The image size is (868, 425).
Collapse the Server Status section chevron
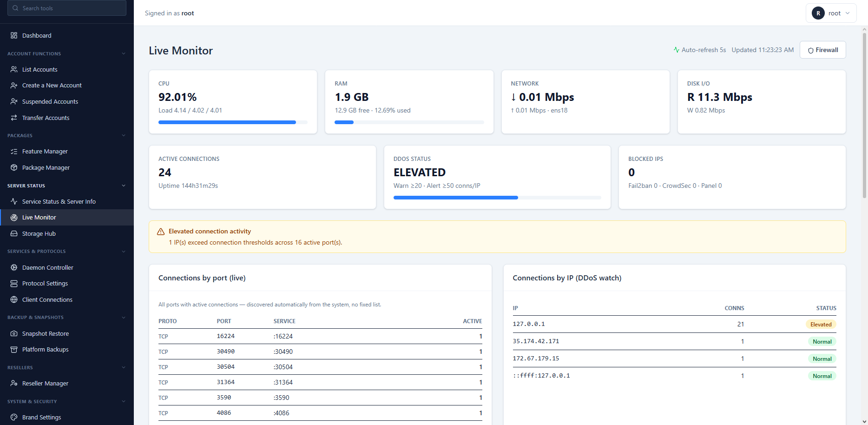pyautogui.click(x=124, y=186)
